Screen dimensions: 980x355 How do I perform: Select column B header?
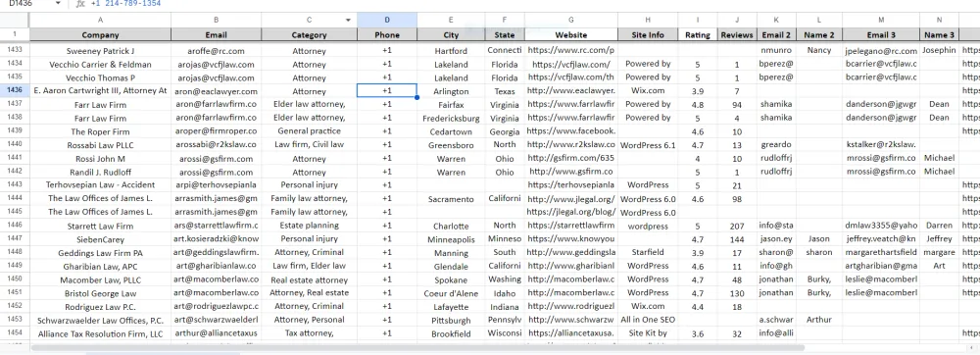[216, 20]
